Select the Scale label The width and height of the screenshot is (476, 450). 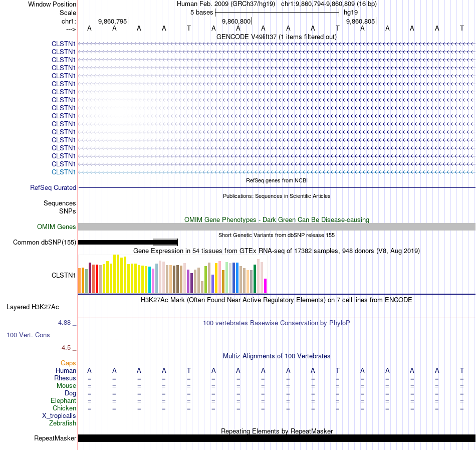tap(68, 13)
